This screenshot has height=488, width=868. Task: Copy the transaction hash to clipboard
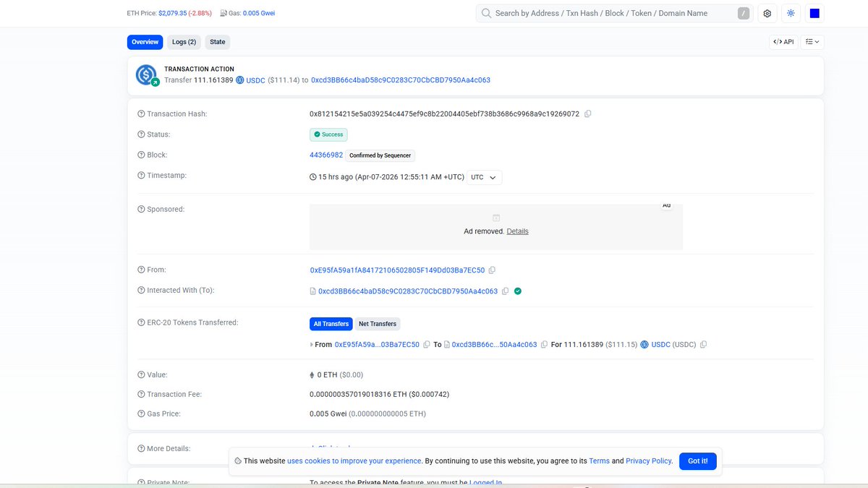[x=587, y=114]
